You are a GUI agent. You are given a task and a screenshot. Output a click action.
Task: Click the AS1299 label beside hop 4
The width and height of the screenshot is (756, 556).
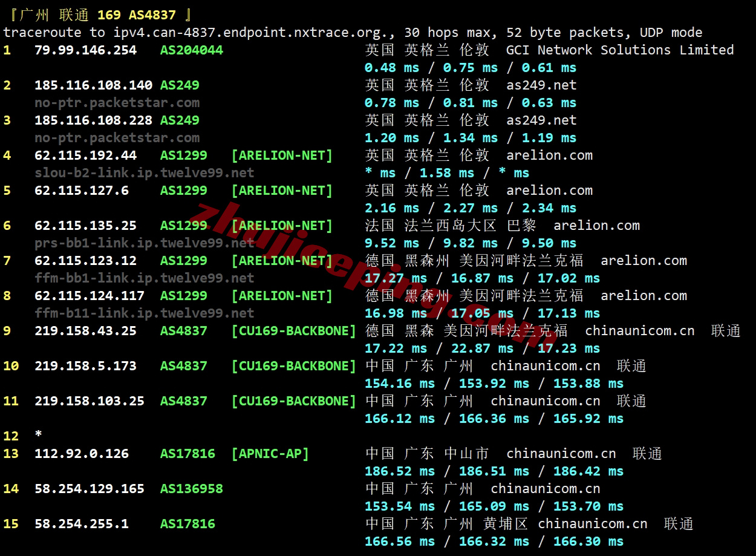point(183,155)
